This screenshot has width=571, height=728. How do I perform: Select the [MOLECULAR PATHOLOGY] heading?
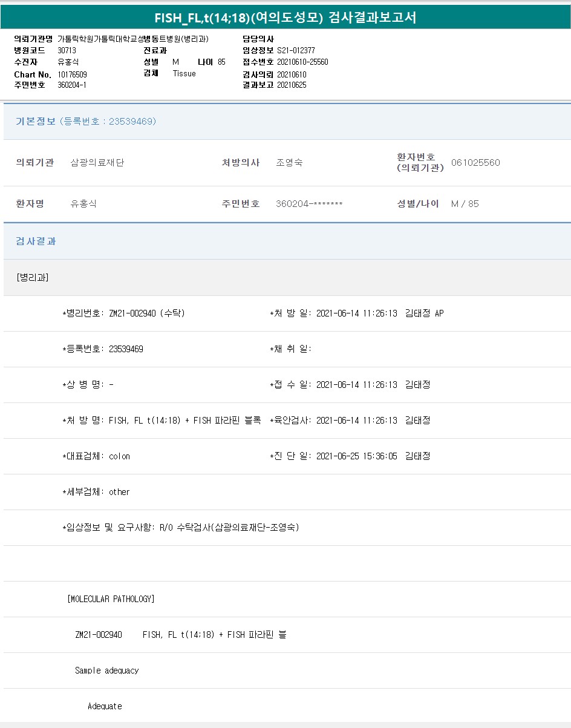point(111,599)
